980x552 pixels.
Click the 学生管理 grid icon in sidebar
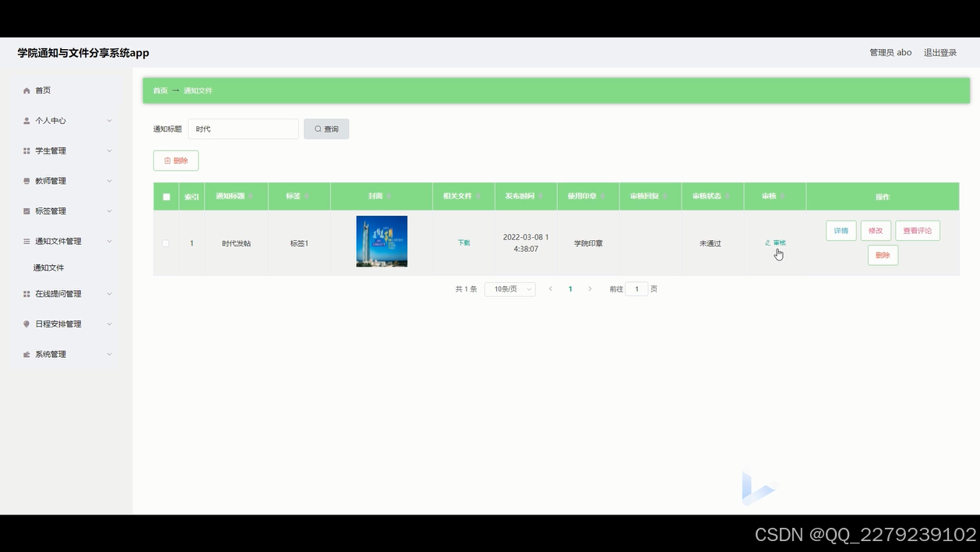(26, 150)
